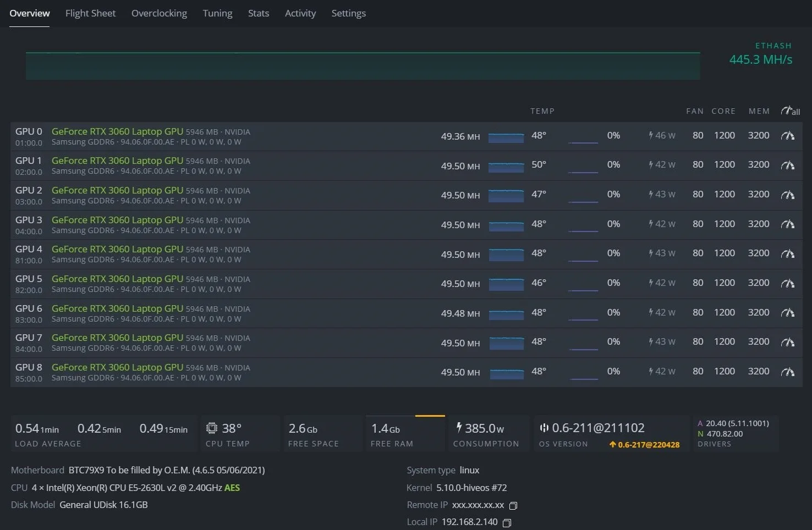Click the kernel version 5.10.0-hiveos #72
812x530 pixels.
click(x=471, y=488)
